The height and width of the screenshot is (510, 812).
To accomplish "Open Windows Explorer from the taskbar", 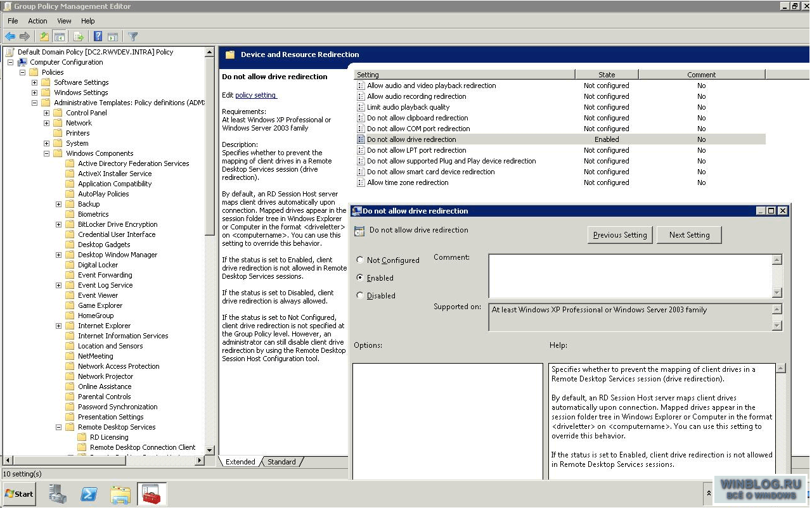I will [120, 494].
